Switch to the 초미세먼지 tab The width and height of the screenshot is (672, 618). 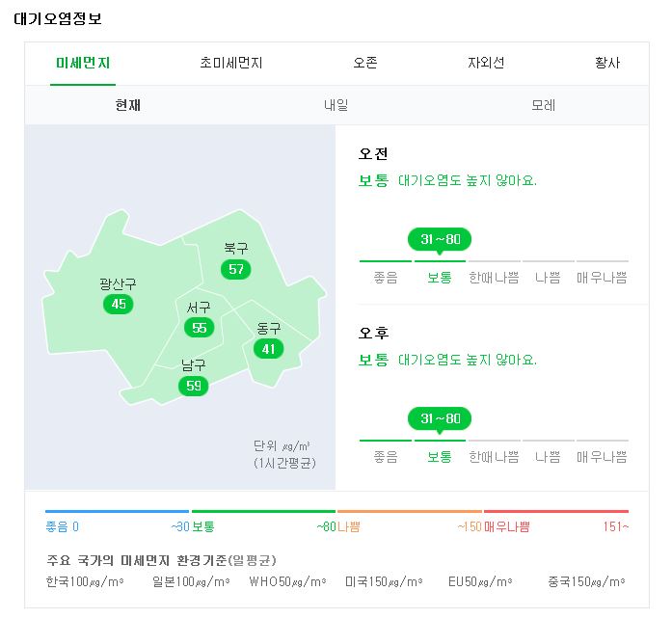(x=231, y=63)
